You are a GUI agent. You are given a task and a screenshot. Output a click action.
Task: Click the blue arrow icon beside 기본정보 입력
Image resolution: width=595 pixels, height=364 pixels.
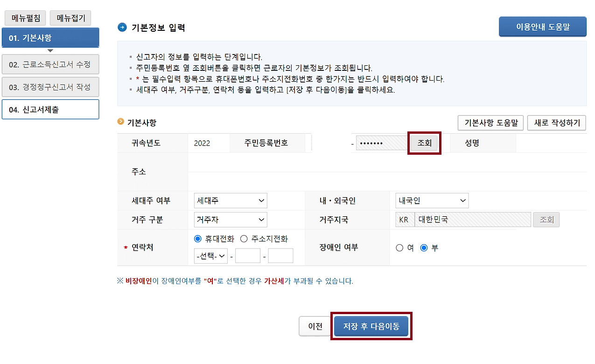pyautogui.click(x=122, y=27)
